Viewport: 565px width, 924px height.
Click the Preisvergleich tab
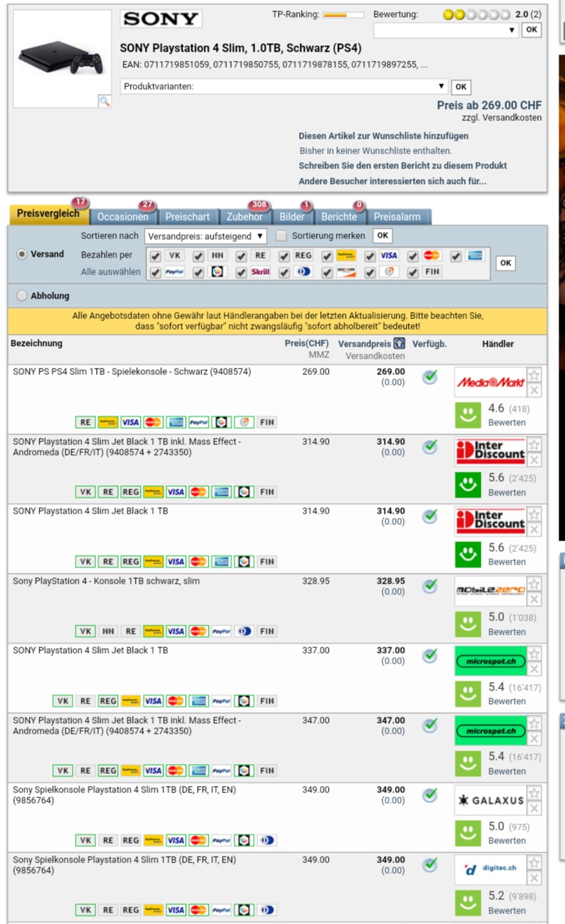(x=48, y=213)
